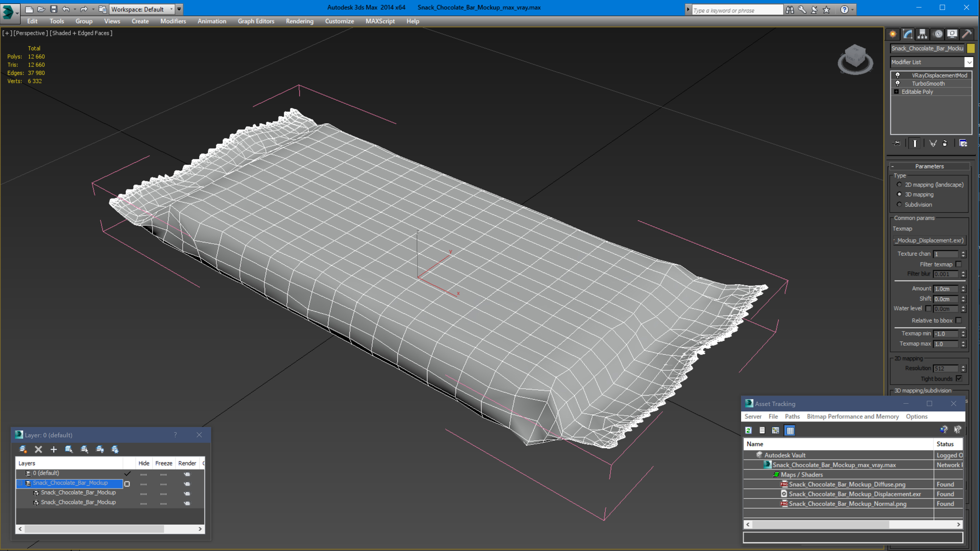The image size is (980, 551).
Task: Open the Create command panel tab
Action: 893,34
